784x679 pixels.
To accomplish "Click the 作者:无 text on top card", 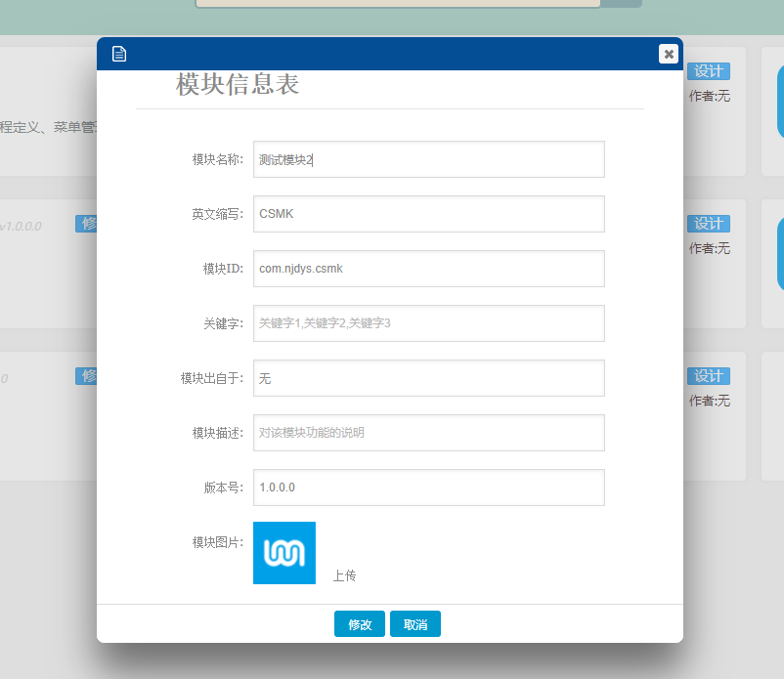I will coord(709,96).
